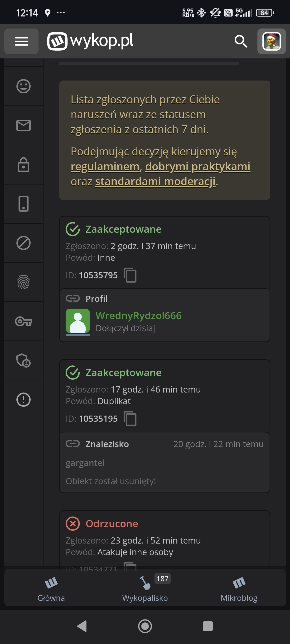The image size is (290, 644).
Task: Open user avatar profile menu
Action: 271,41
